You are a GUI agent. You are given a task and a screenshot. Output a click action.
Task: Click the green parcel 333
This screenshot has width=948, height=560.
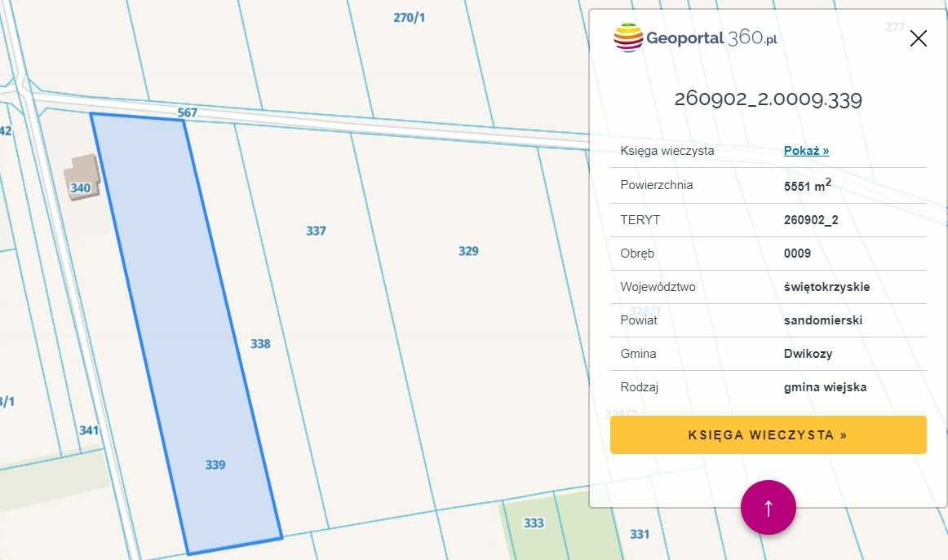coord(534,523)
